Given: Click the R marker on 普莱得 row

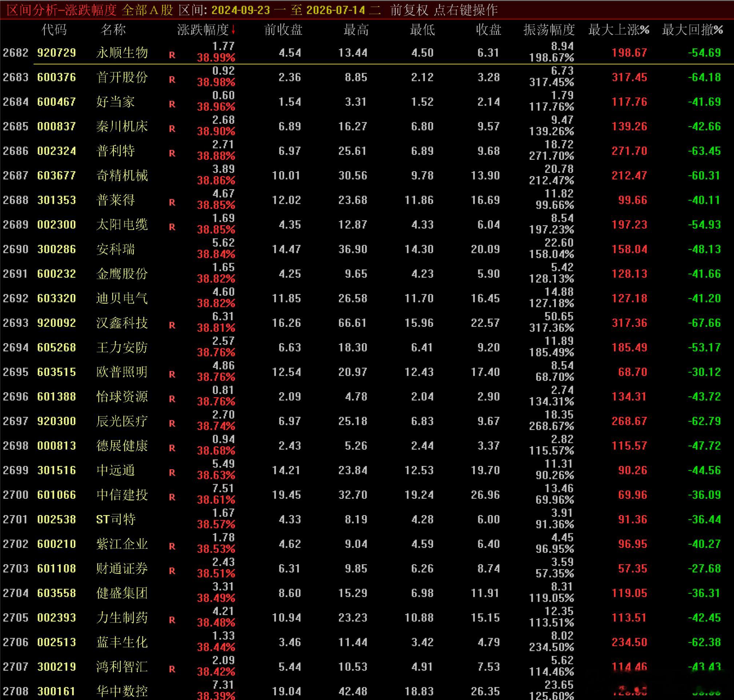Looking at the screenshot, I should (x=172, y=202).
